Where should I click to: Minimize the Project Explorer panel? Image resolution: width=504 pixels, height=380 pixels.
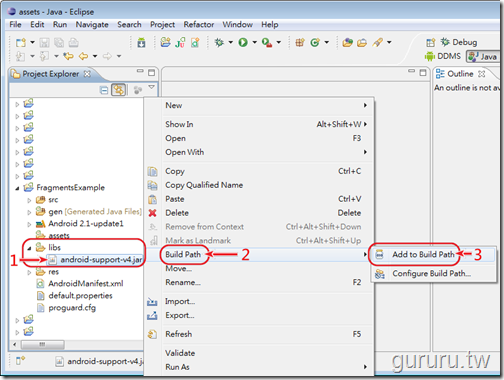tap(140, 71)
